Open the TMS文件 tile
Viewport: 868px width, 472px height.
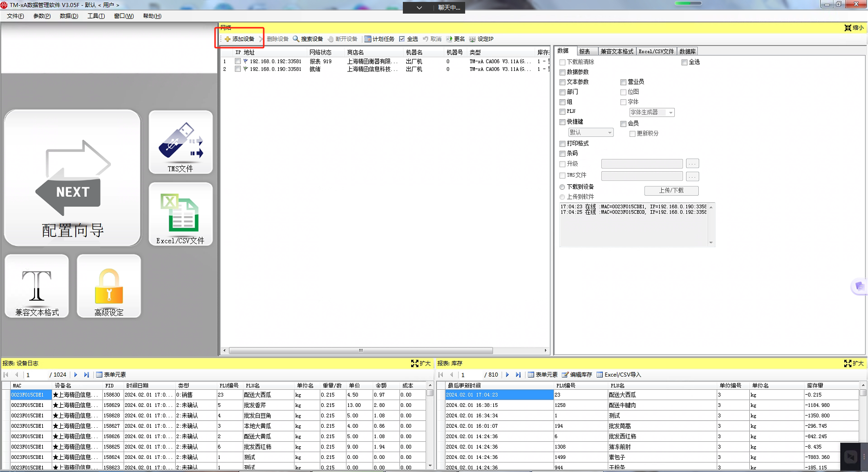pyautogui.click(x=181, y=142)
